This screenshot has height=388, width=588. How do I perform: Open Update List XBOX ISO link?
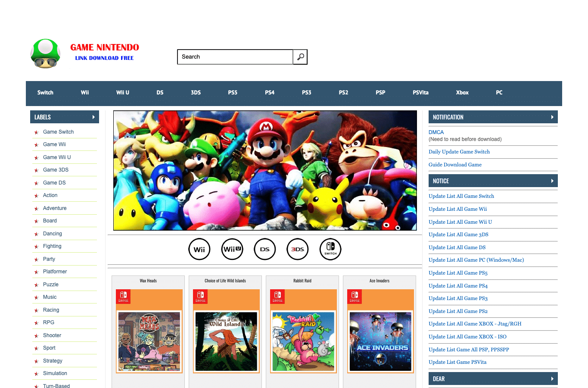coord(467,337)
